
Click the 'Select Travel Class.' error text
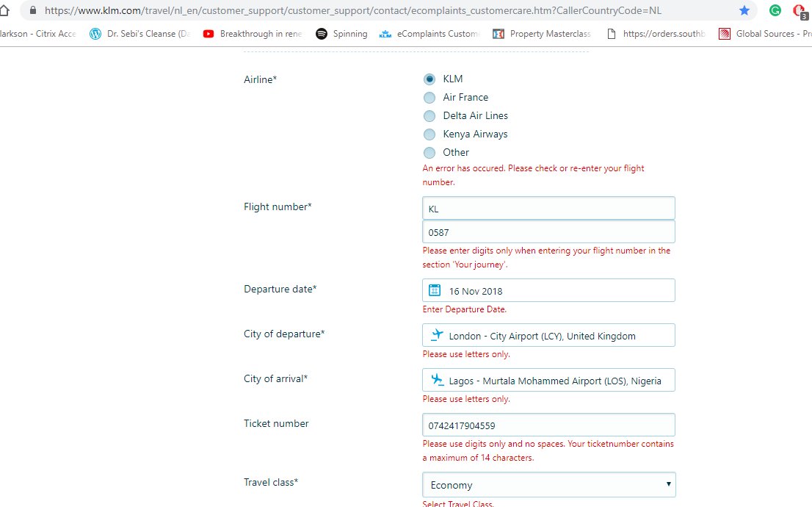coord(458,503)
